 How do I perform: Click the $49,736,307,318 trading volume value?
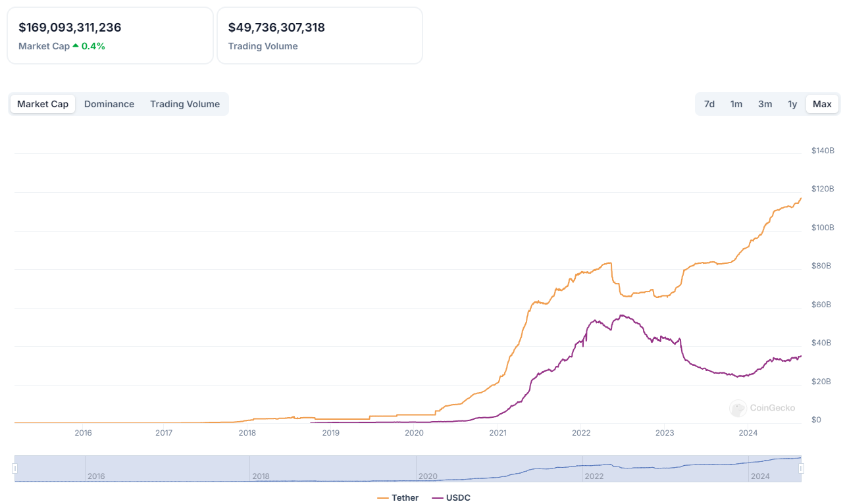(276, 28)
